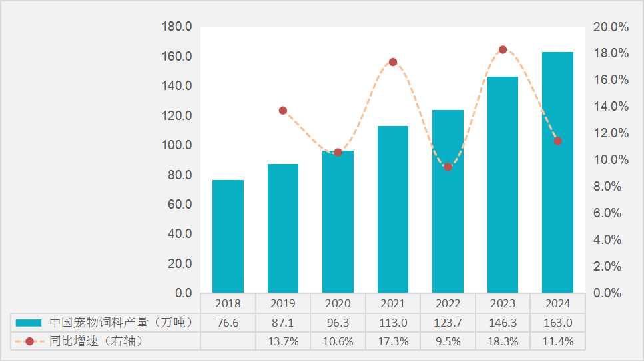This screenshot has height=362, width=644.
Task: Click the 76.6 value under 2018
Action: click(x=228, y=323)
